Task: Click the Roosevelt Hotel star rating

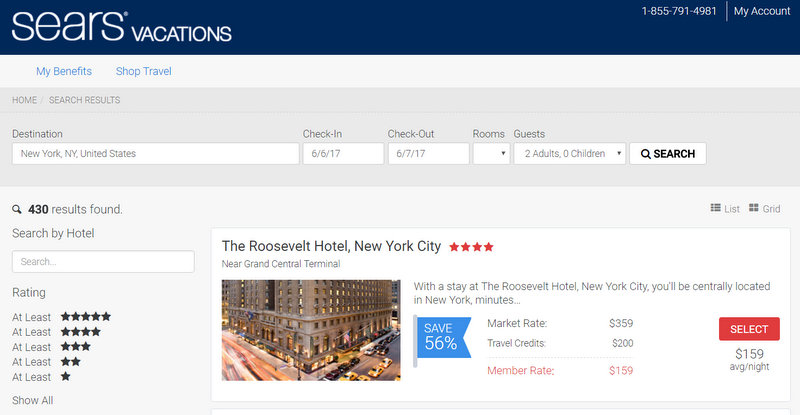Action: (471, 247)
